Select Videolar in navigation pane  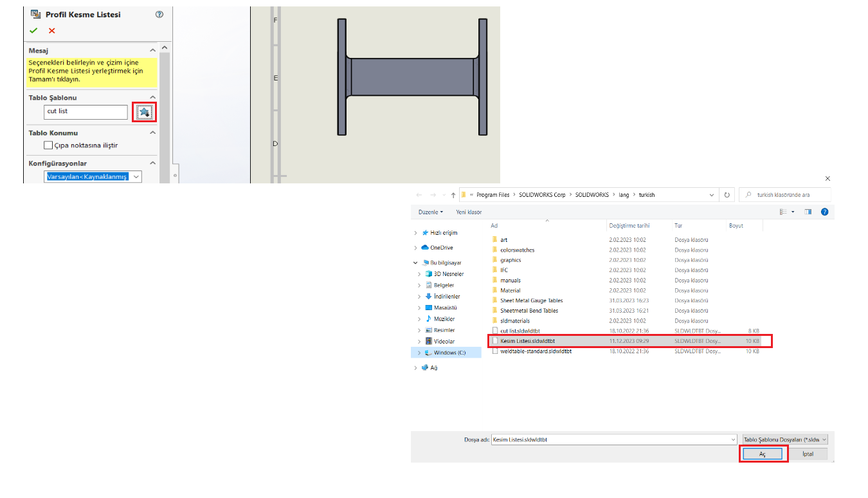(x=444, y=342)
